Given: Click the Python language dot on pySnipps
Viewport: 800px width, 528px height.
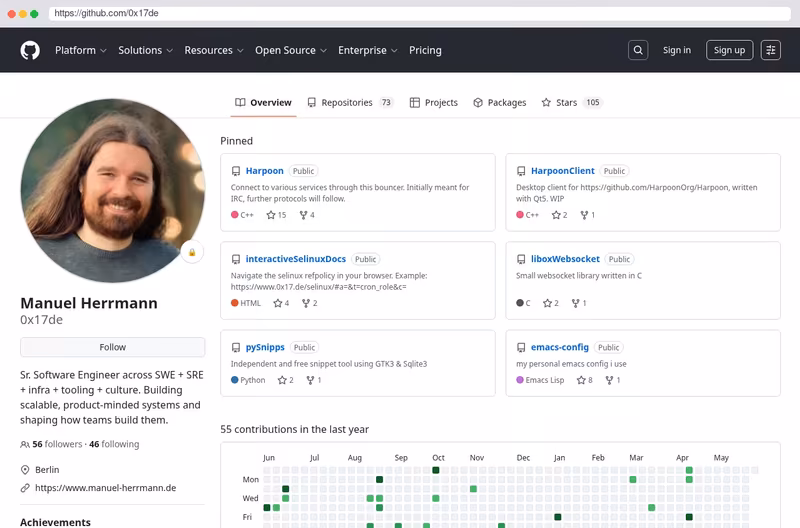Looking at the screenshot, I should [x=235, y=380].
